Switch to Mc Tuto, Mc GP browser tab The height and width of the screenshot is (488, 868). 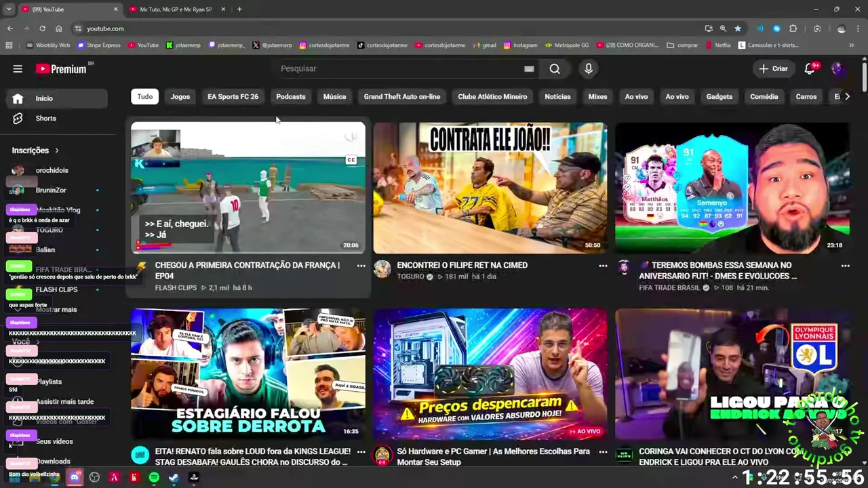176,9
